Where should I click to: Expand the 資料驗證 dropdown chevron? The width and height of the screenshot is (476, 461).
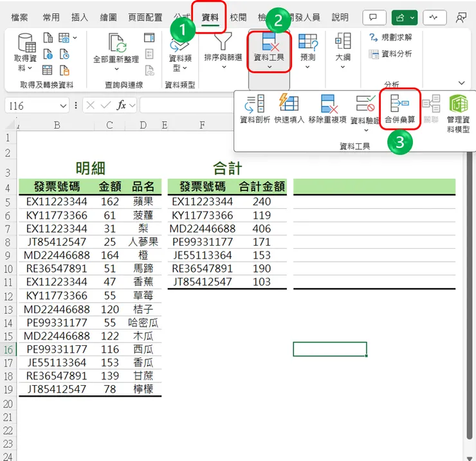[x=366, y=130]
